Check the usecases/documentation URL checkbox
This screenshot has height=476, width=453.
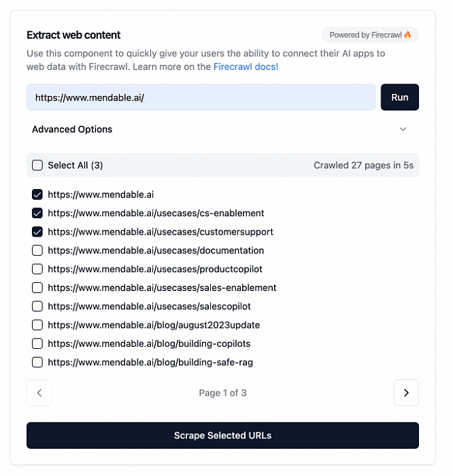[37, 250]
